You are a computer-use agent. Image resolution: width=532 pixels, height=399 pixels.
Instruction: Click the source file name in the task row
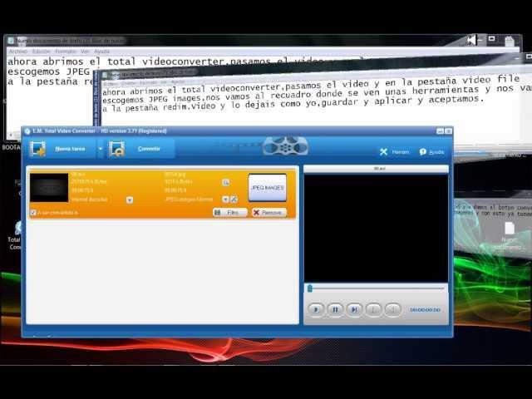coord(78,175)
